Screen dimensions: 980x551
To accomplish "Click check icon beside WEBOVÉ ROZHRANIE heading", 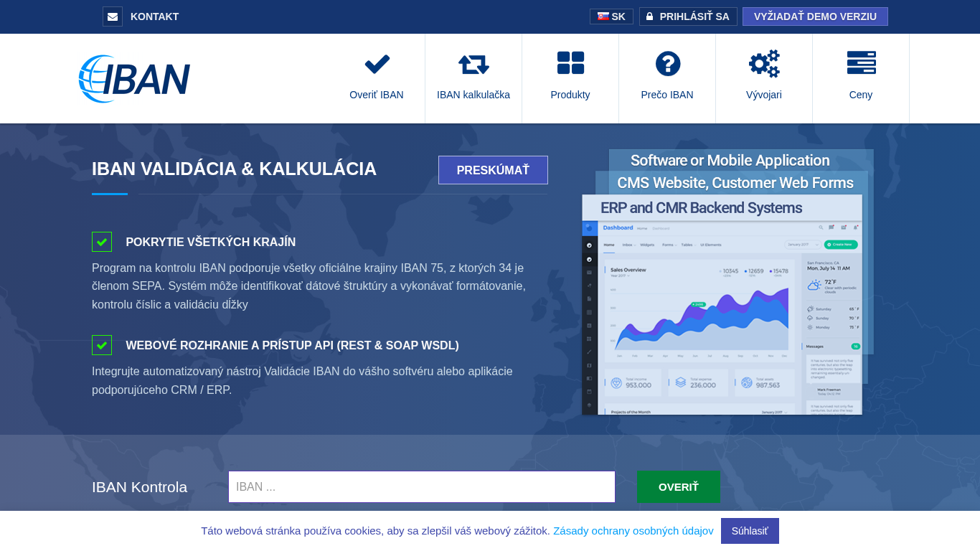I will [x=102, y=345].
